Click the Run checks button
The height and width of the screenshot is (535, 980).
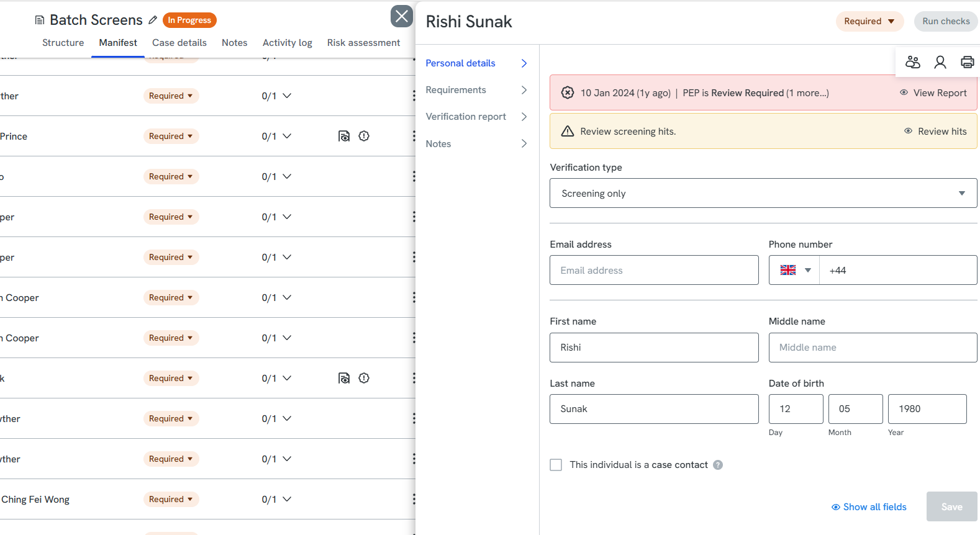[x=946, y=21]
